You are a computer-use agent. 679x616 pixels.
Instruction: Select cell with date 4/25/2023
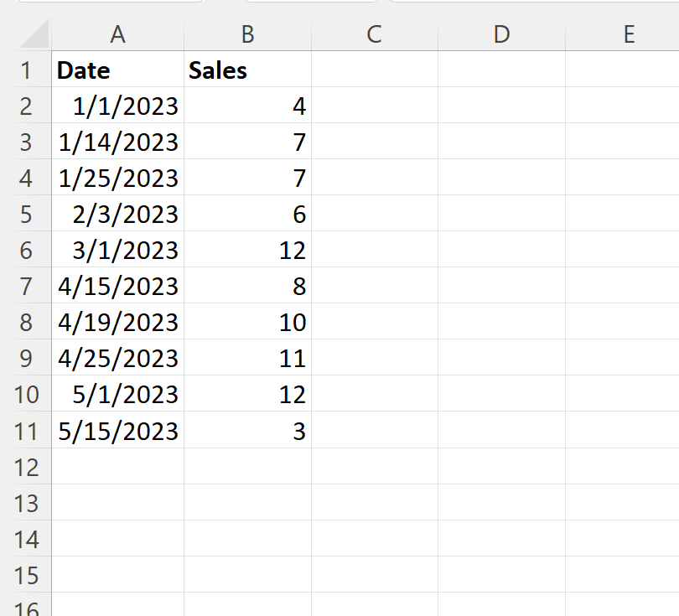[x=118, y=358]
